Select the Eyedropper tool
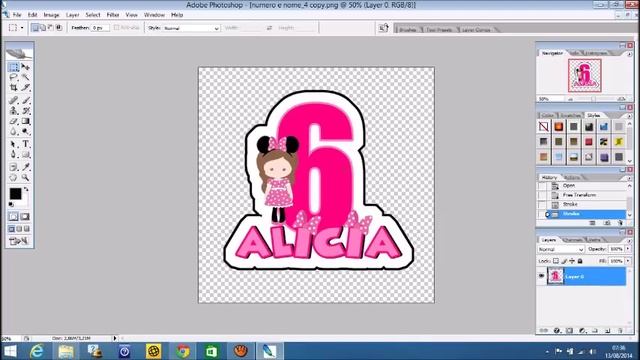 (x=26, y=167)
